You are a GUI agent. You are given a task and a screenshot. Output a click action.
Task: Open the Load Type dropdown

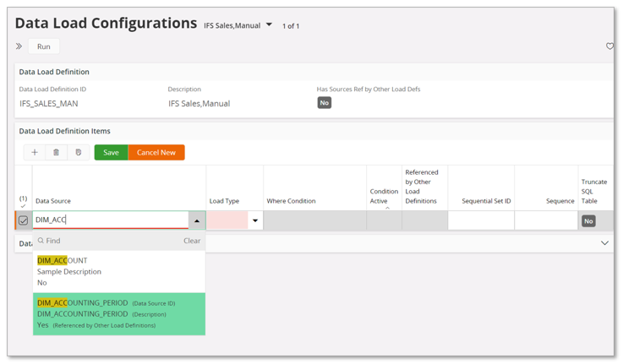tap(255, 220)
